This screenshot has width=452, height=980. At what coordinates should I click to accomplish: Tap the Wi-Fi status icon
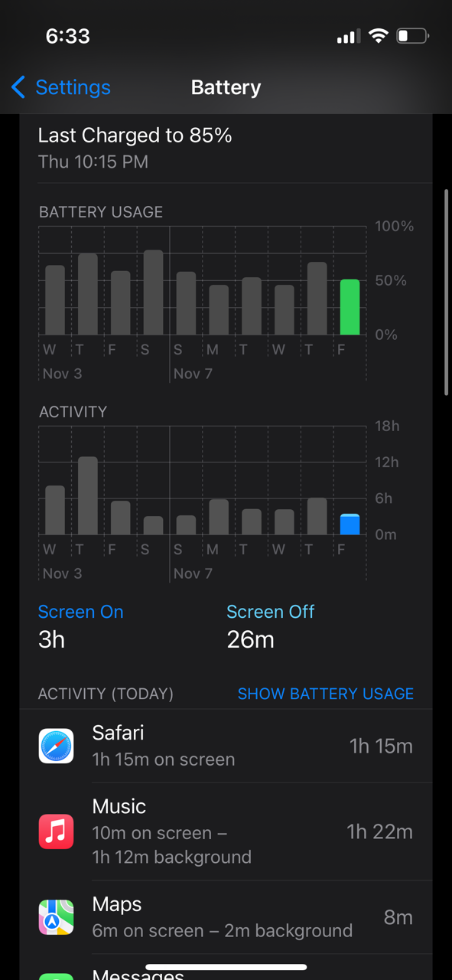(x=378, y=36)
